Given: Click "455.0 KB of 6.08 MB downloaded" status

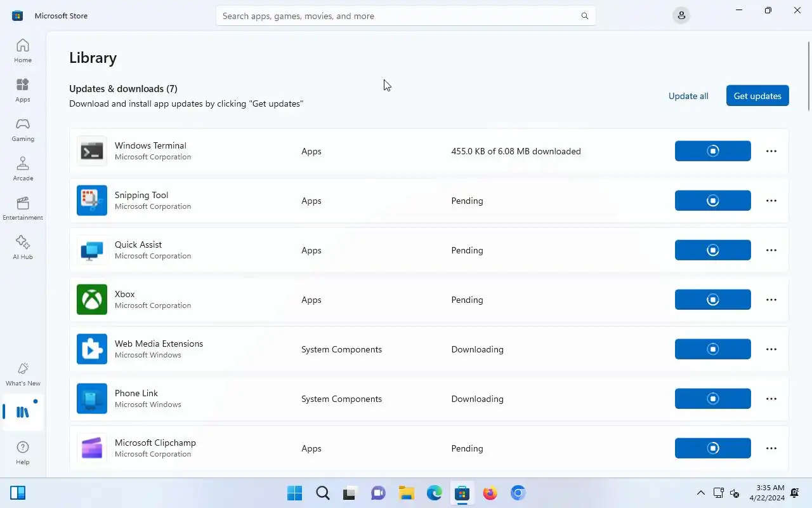Looking at the screenshot, I should (516, 151).
